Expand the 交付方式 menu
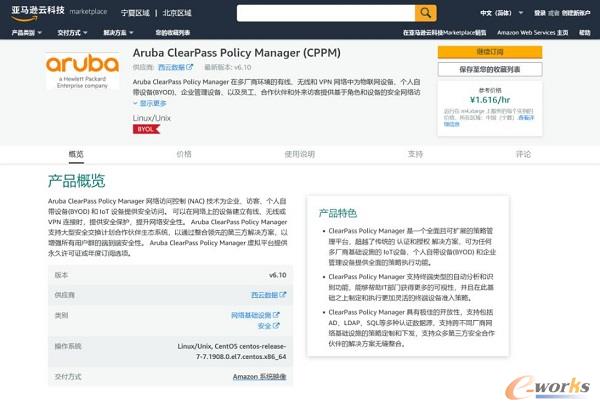The image size is (600, 410). pyautogui.click(x=72, y=33)
